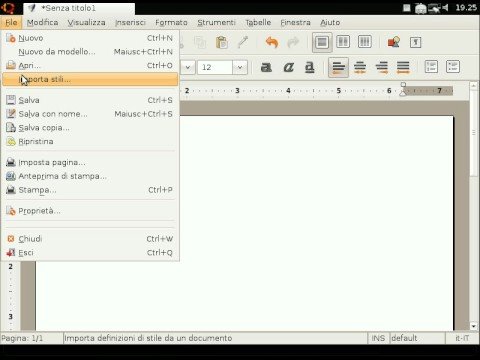Viewport: 480px width, 360px height.
Task: Click the font size field showing 12
Action: coord(215,67)
